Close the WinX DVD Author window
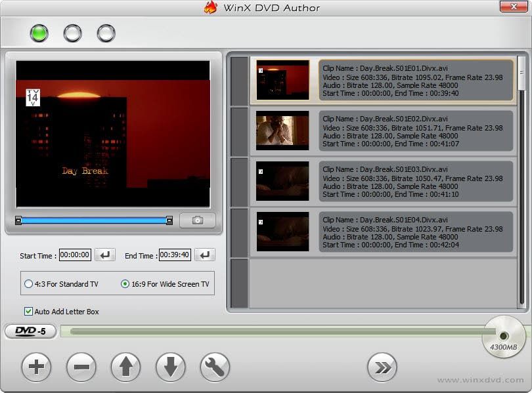Viewport: 532px width, 393px height. point(514,7)
